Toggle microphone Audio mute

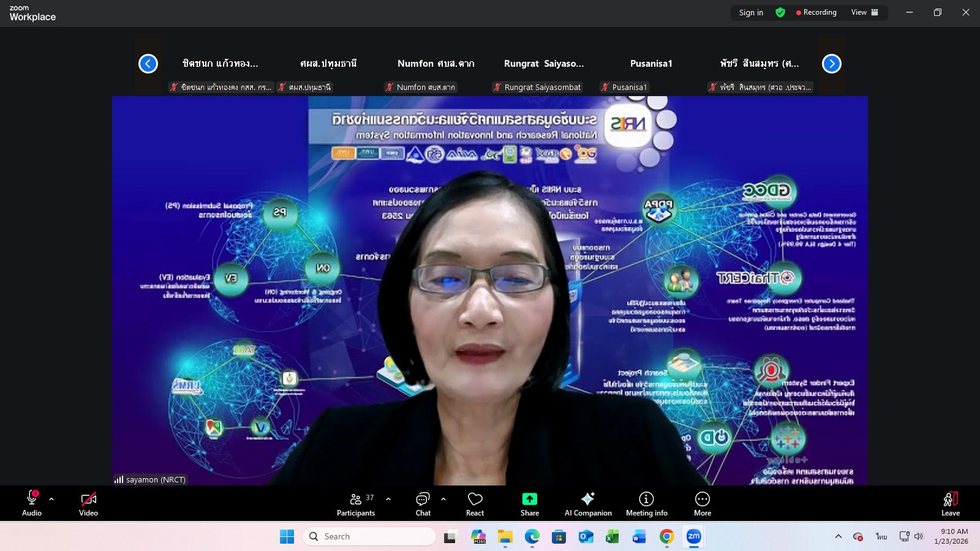(x=32, y=503)
